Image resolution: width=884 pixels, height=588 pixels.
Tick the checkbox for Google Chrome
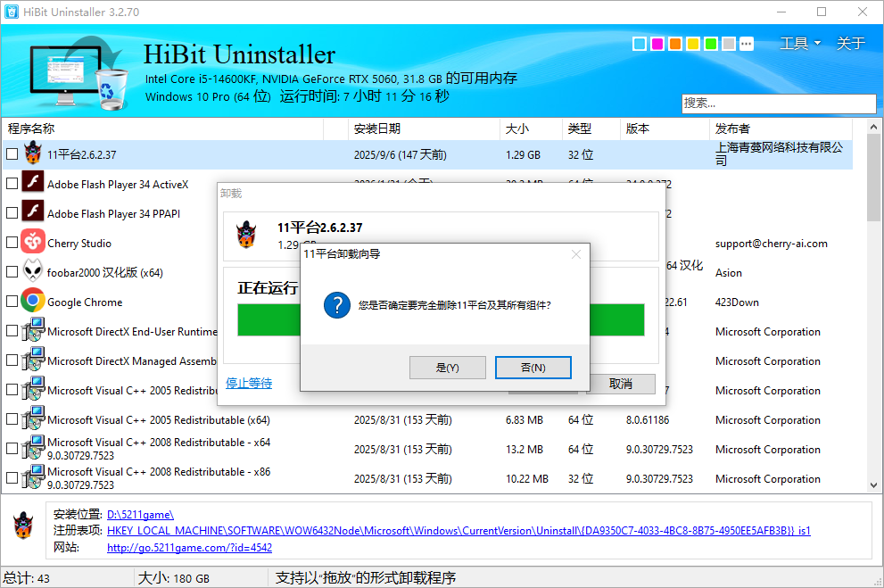click(12, 302)
